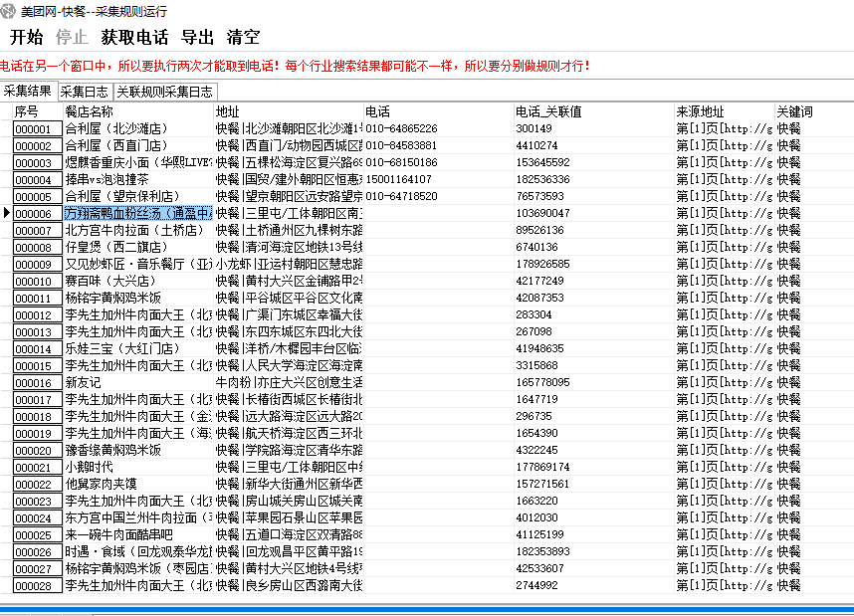Click the 东方宫中国兰州牛肉拉面 name cell
This screenshot has height=616, width=854.
coord(138,516)
